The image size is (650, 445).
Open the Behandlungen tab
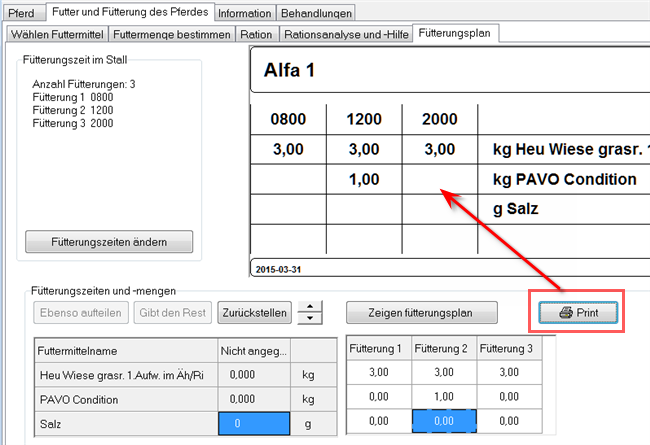[316, 13]
